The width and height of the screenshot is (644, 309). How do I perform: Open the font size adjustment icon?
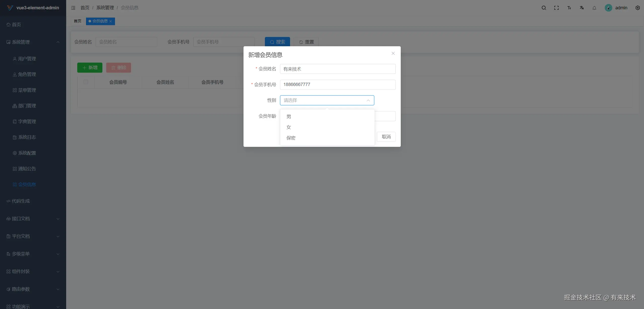coord(569,8)
